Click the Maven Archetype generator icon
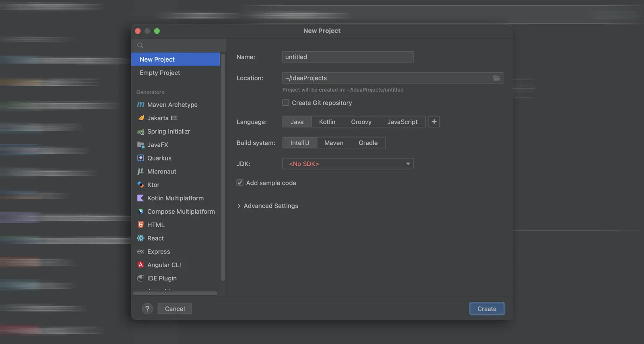The image size is (644, 344). tap(140, 105)
